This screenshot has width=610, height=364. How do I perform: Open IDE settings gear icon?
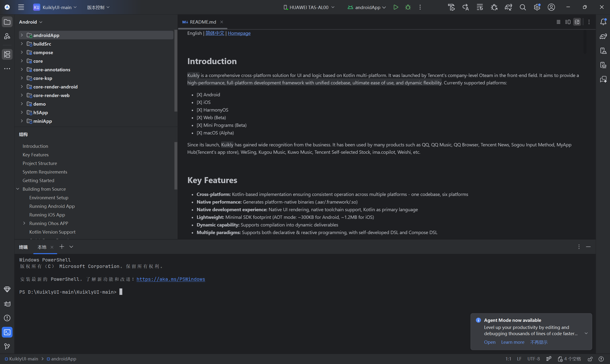(x=537, y=7)
